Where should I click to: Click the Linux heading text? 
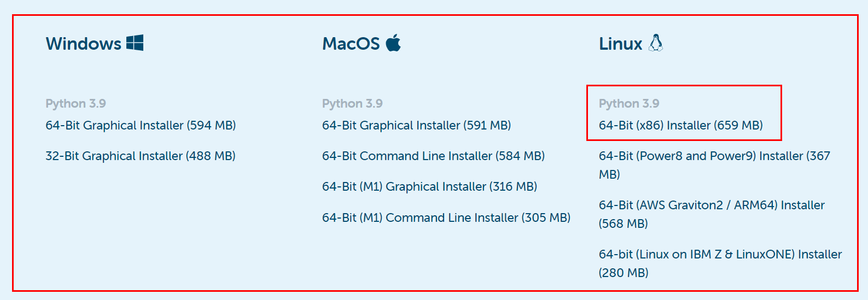(620, 44)
